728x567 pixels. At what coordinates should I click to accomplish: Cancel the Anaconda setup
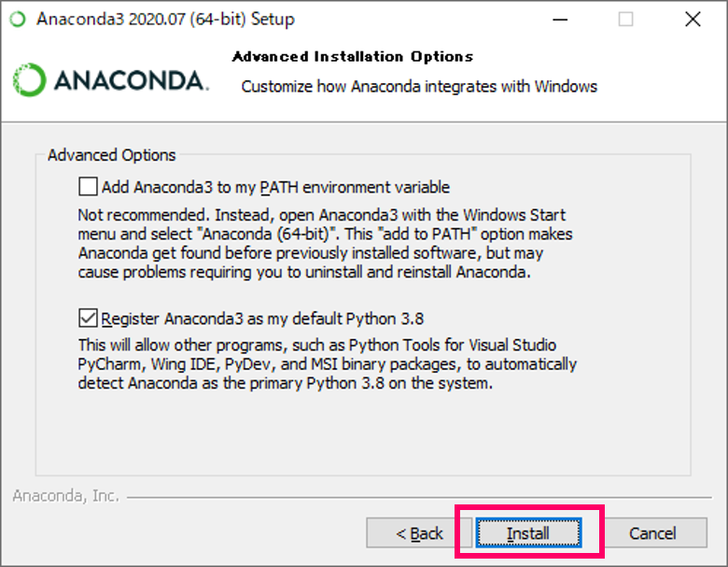click(x=652, y=533)
